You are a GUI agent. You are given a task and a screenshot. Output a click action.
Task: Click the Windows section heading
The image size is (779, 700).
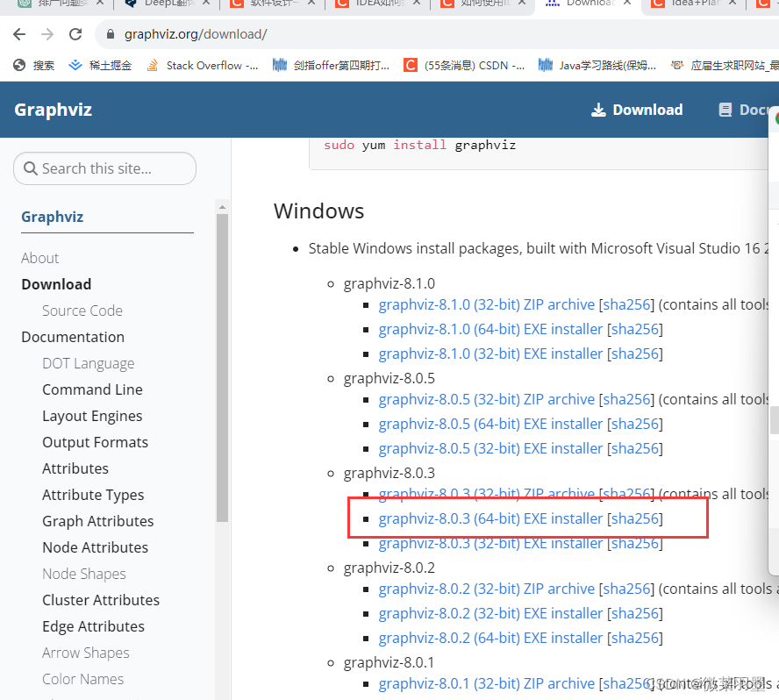319,211
